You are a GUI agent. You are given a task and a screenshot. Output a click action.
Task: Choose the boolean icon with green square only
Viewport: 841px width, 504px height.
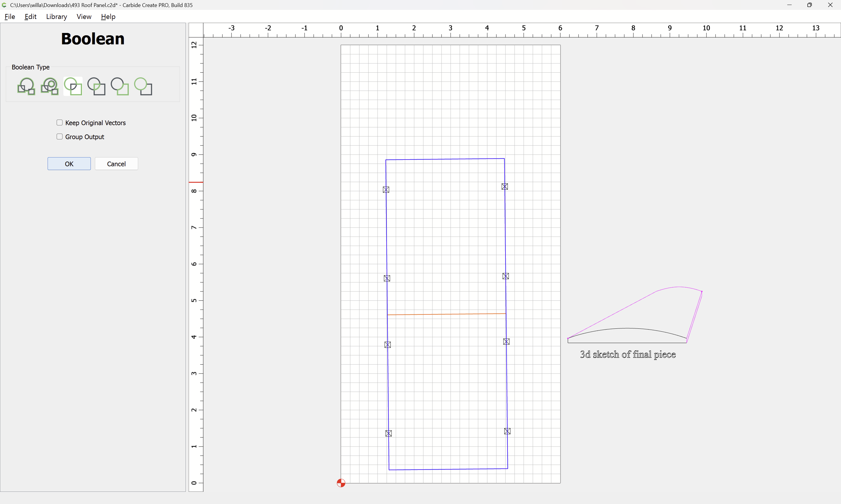point(120,86)
